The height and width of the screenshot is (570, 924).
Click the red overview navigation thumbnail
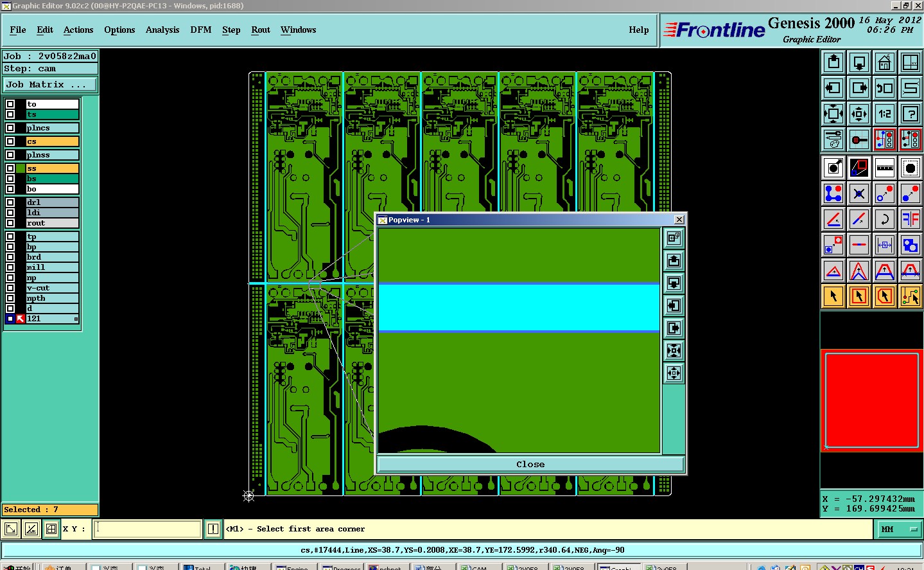871,400
